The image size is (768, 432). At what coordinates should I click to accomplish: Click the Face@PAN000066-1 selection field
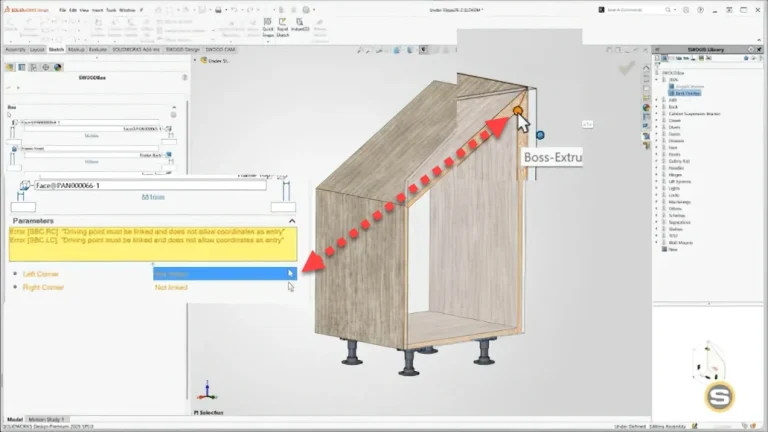click(150, 186)
